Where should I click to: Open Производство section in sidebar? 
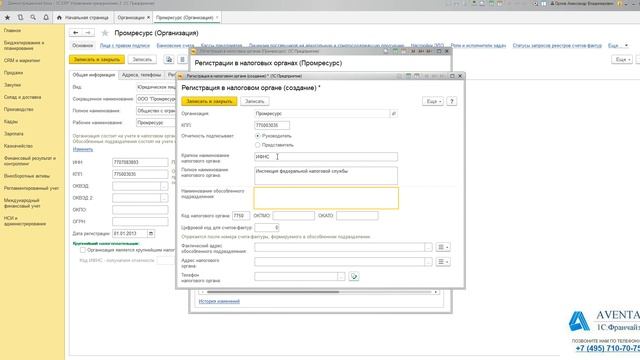(18, 109)
